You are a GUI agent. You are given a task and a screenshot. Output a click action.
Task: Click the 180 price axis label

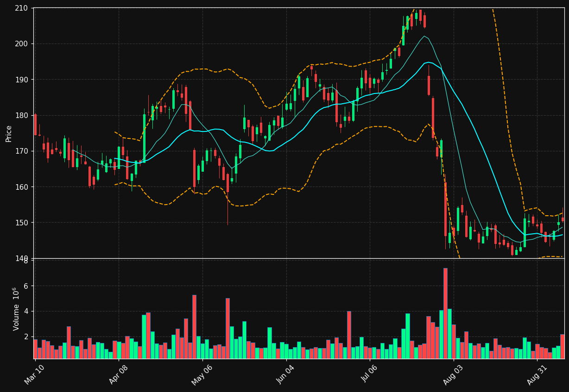click(22, 115)
